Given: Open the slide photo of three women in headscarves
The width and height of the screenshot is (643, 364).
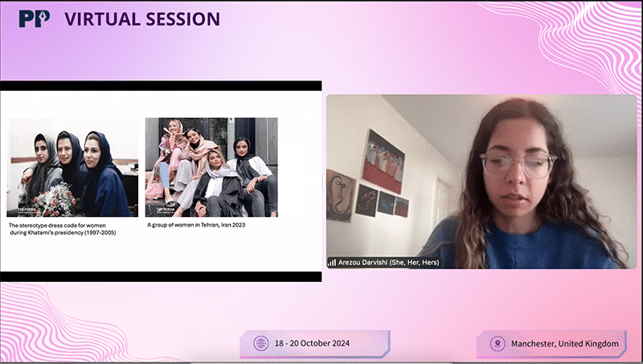Looking at the screenshot, I should tap(72, 167).
